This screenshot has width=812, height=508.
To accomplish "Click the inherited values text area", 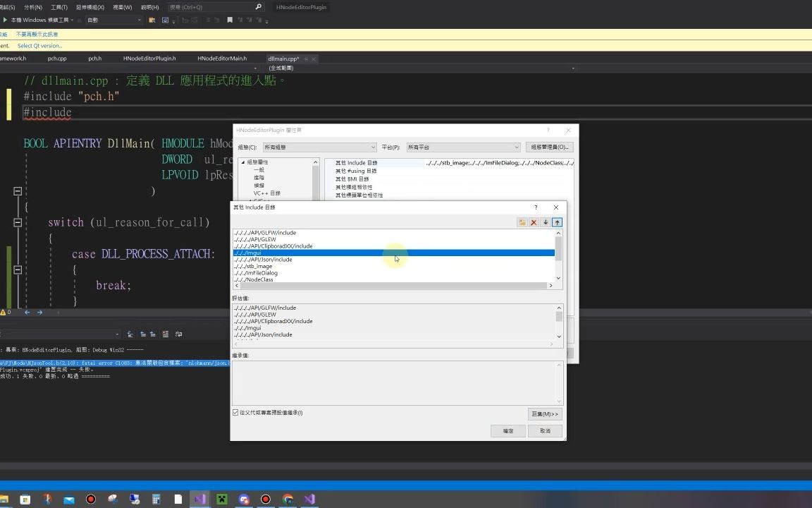I will coord(398,382).
